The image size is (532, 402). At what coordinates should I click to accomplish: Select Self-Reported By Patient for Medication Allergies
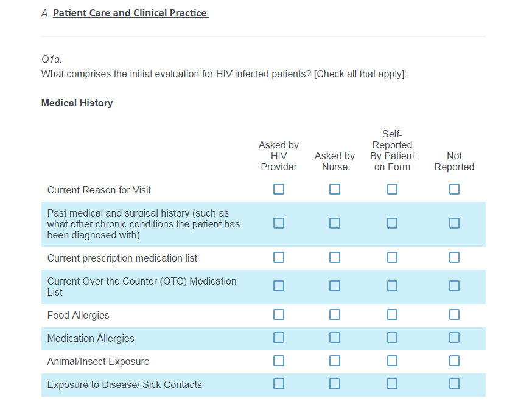pyautogui.click(x=392, y=338)
